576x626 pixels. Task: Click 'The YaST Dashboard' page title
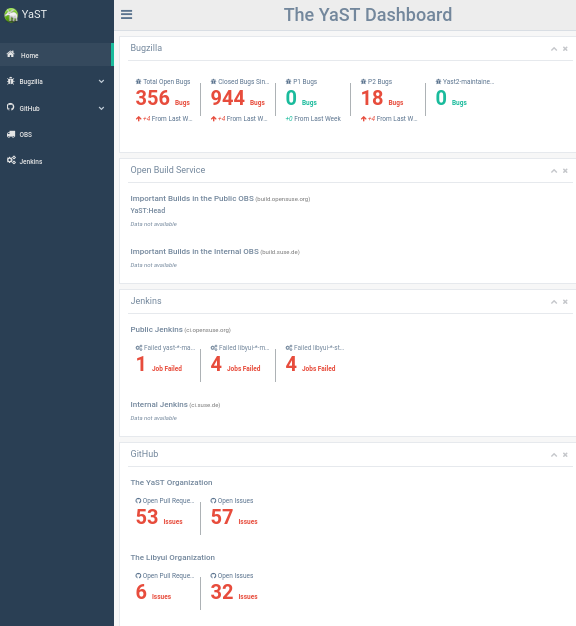pyautogui.click(x=368, y=15)
